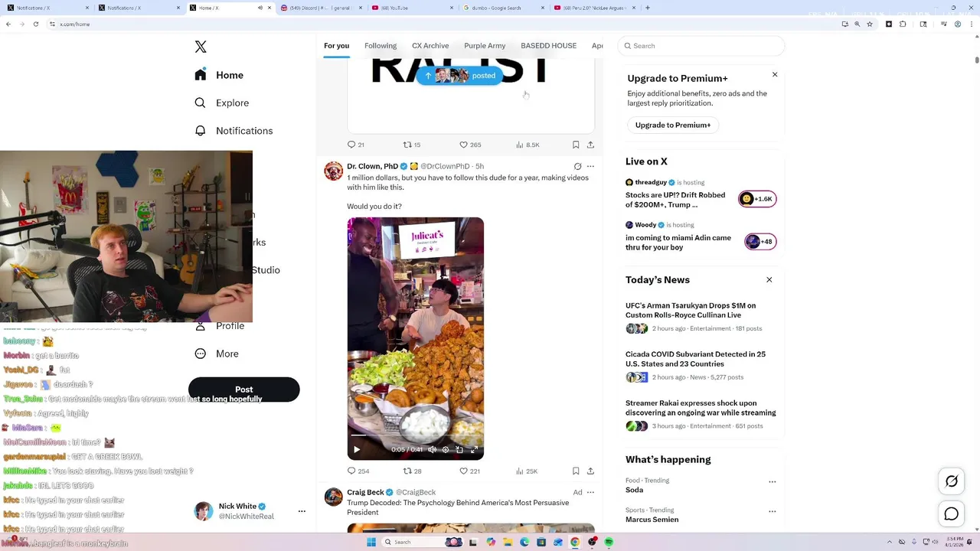Open video settings gear
Screen dimensions: 980x551
446,450
